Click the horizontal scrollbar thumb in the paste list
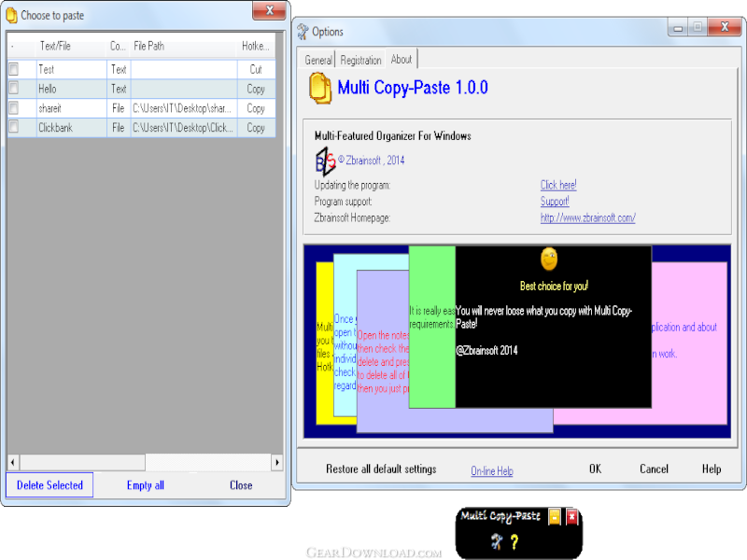Viewport: 747px width, 560px height. click(x=82, y=462)
